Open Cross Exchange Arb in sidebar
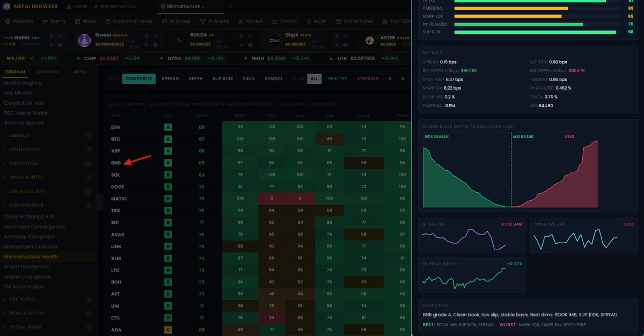Image resolution: width=644 pixels, height=336 pixels. coord(29,217)
